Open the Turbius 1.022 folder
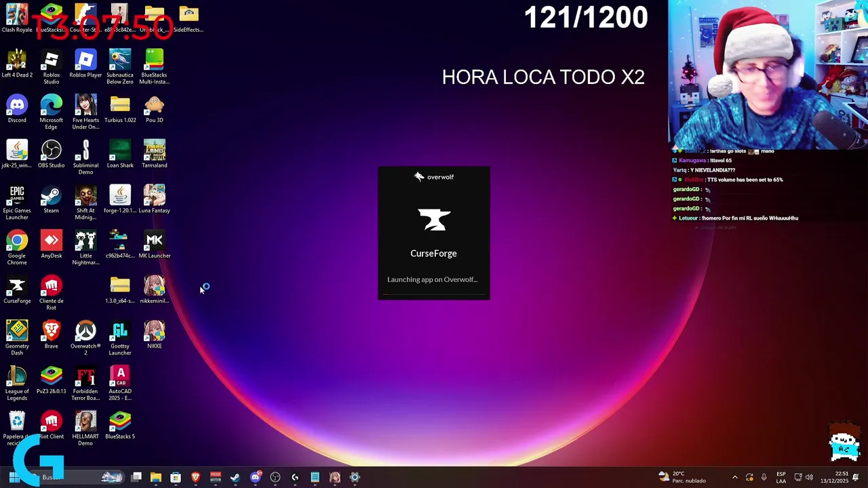 (120, 108)
